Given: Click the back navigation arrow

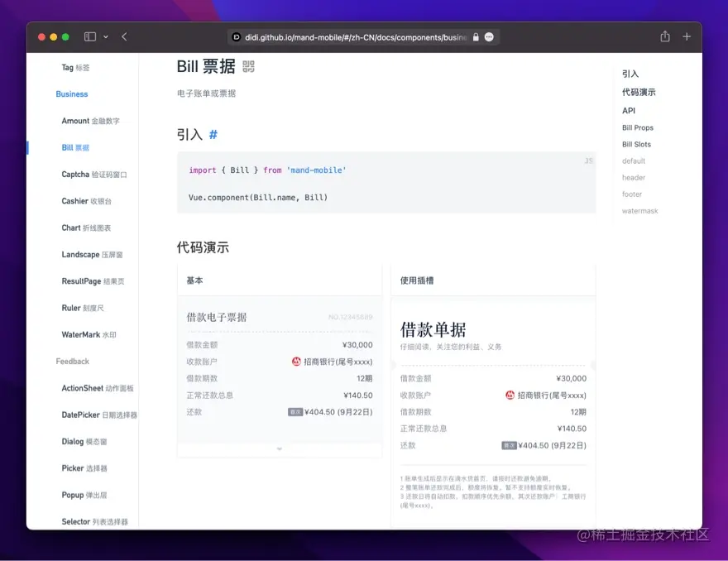Looking at the screenshot, I should 123,36.
